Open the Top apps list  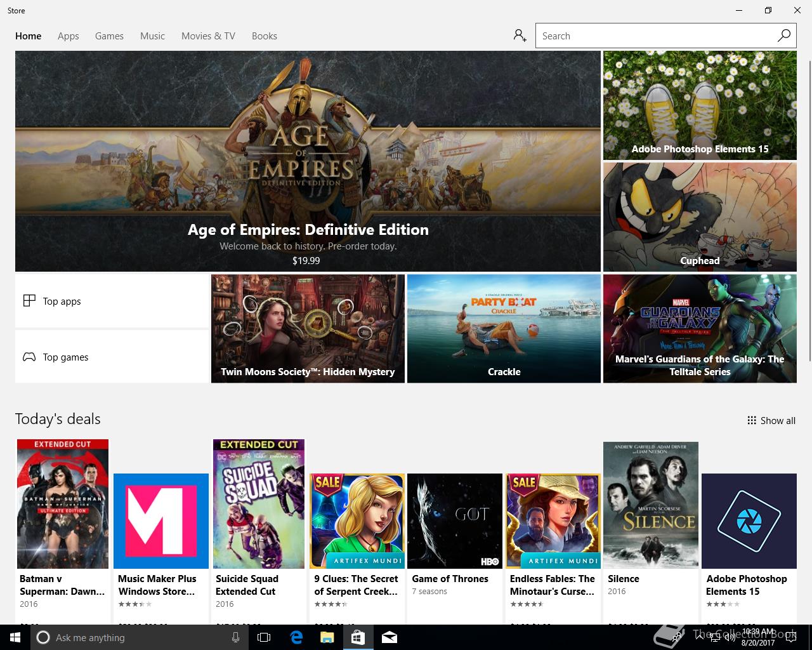point(112,301)
